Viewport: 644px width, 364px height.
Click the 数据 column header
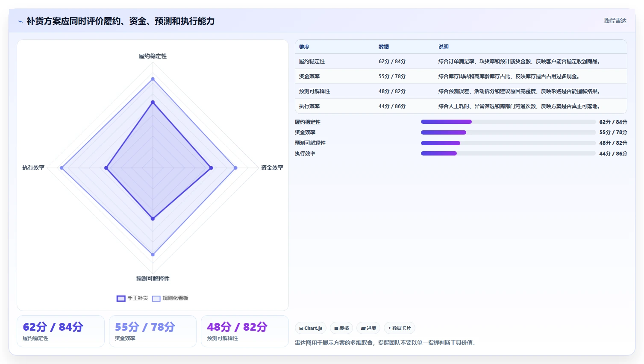coord(384,47)
